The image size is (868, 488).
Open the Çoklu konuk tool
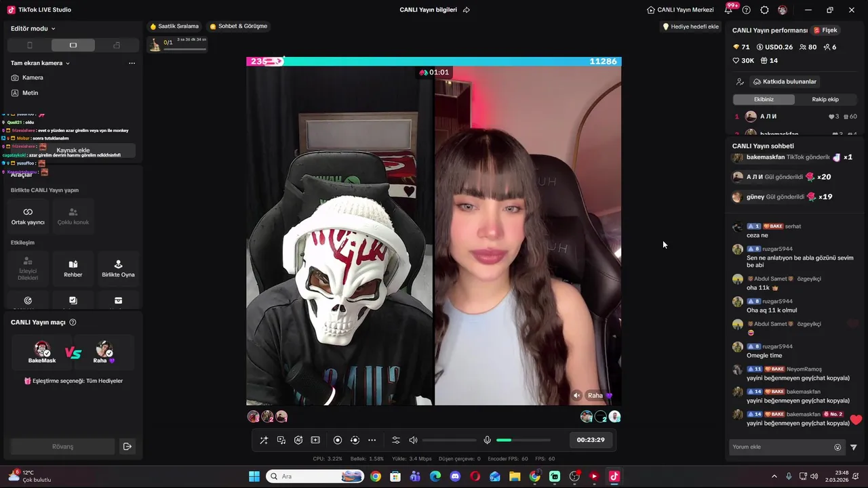[73, 216]
